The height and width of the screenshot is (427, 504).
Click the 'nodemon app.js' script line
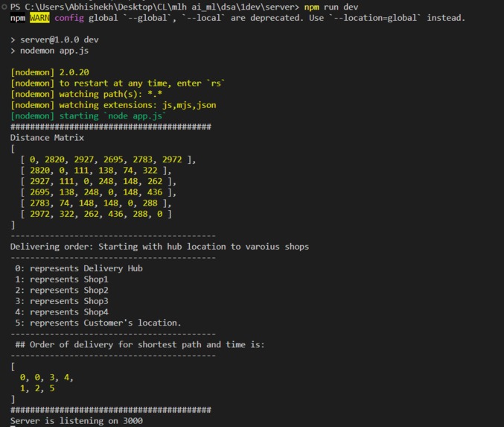49,51
